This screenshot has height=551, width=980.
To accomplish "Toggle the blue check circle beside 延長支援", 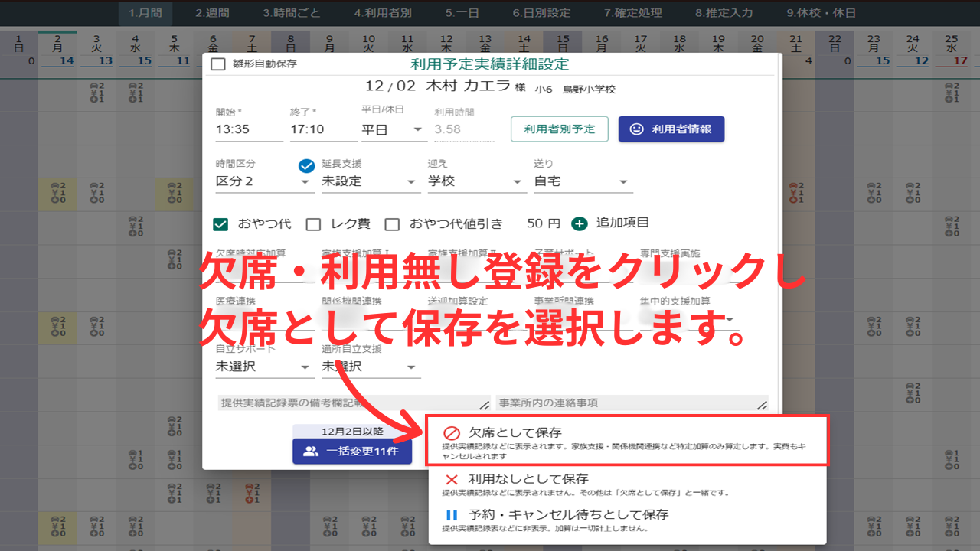I will tap(307, 166).
